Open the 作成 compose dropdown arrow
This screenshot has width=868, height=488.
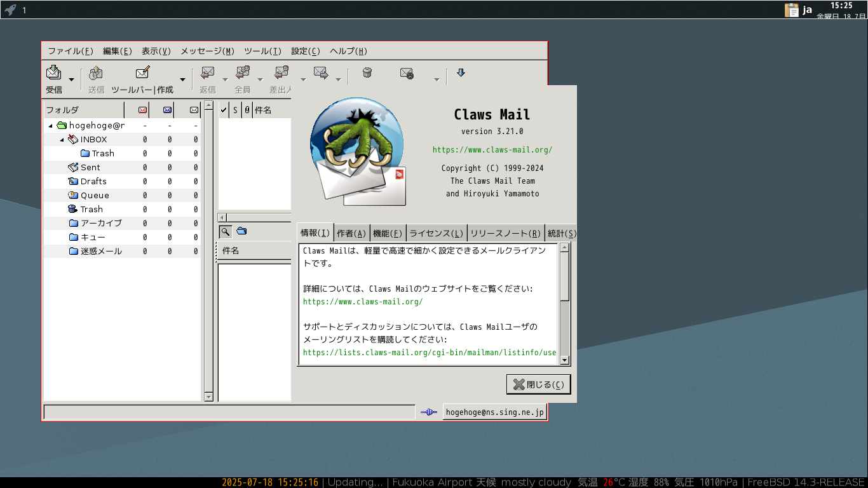[182, 79]
